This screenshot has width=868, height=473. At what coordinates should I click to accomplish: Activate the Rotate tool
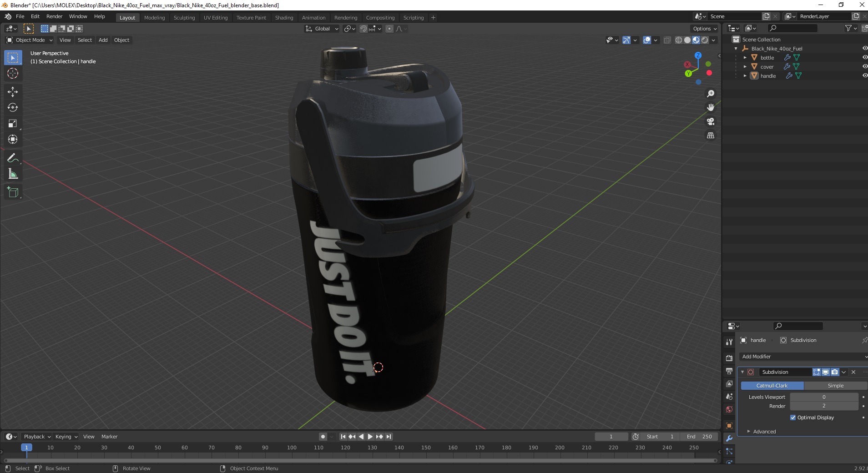click(x=13, y=107)
